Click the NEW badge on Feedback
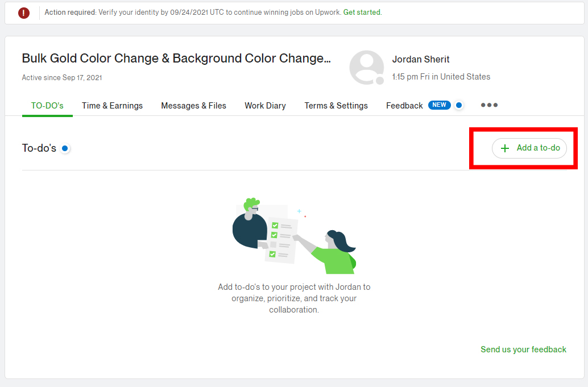588x387 pixels. point(439,105)
